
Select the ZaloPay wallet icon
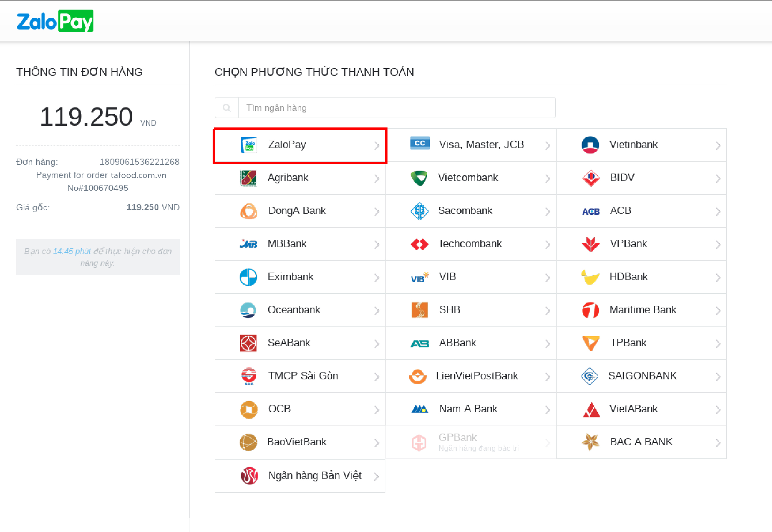tap(249, 145)
